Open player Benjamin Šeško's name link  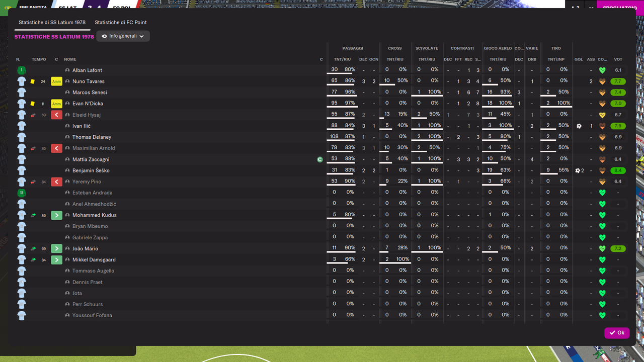click(91, 170)
